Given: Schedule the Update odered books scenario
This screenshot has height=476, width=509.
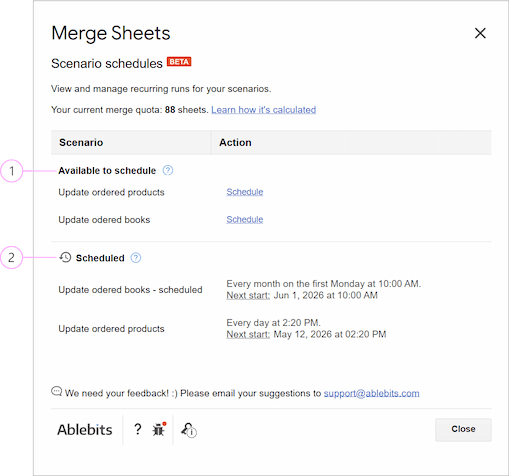Looking at the screenshot, I should (245, 219).
